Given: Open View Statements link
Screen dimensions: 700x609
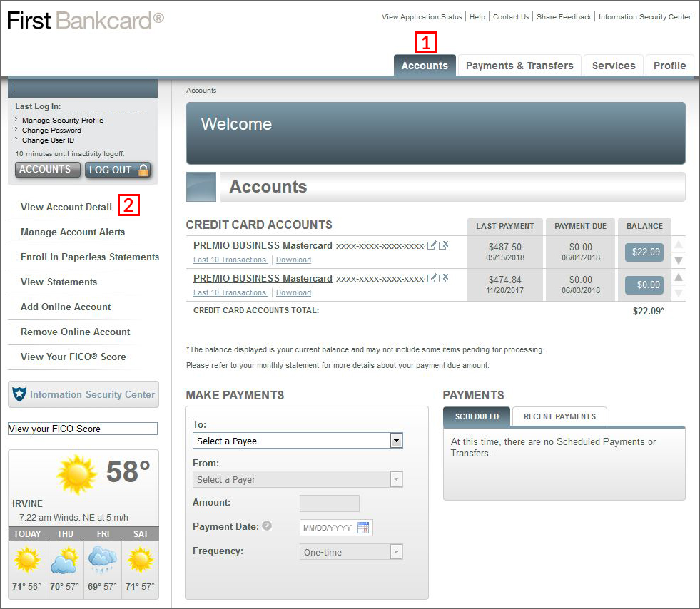Looking at the screenshot, I should (x=59, y=282).
